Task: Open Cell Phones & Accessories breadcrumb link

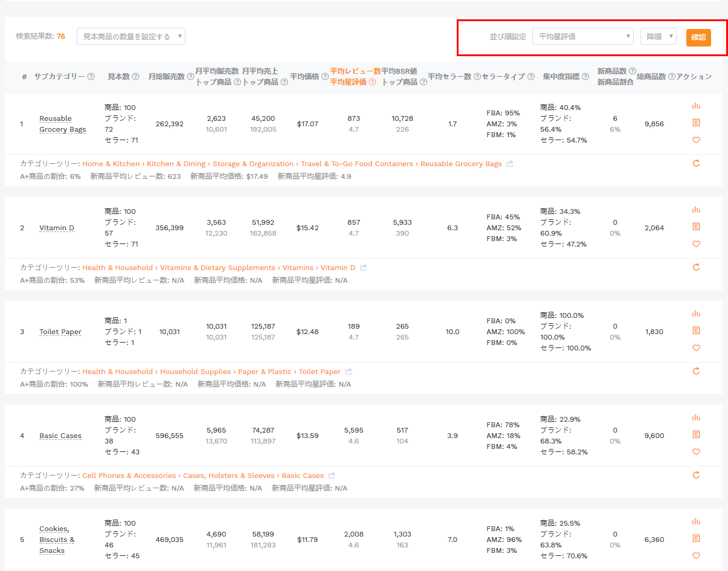Action: click(129, 476)
